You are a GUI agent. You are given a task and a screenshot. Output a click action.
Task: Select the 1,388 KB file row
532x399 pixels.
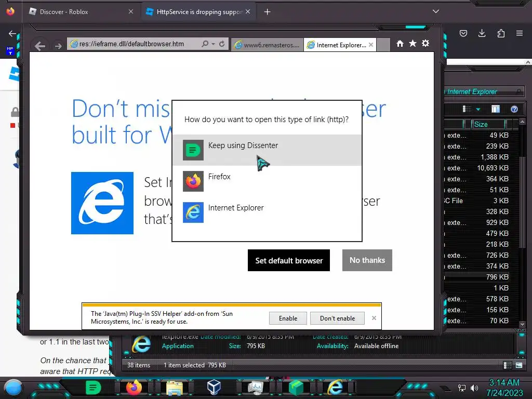(478, 157)
